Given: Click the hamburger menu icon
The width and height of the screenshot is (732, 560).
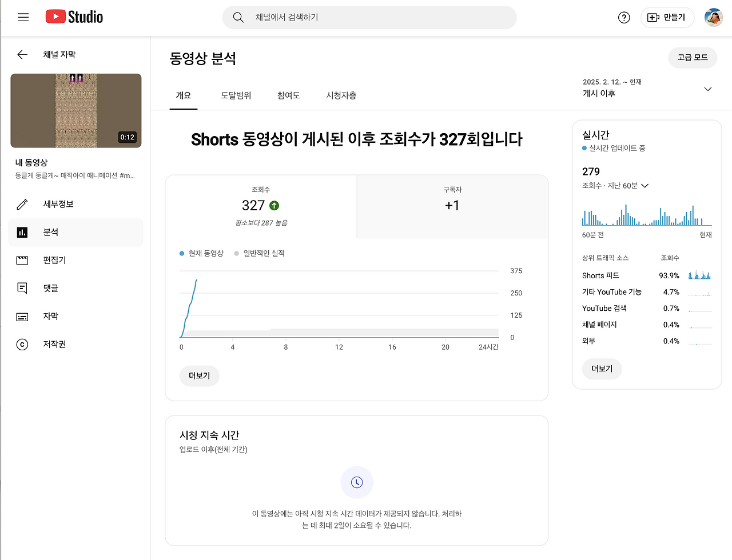Looking at the screenshot, I should 23,17.
